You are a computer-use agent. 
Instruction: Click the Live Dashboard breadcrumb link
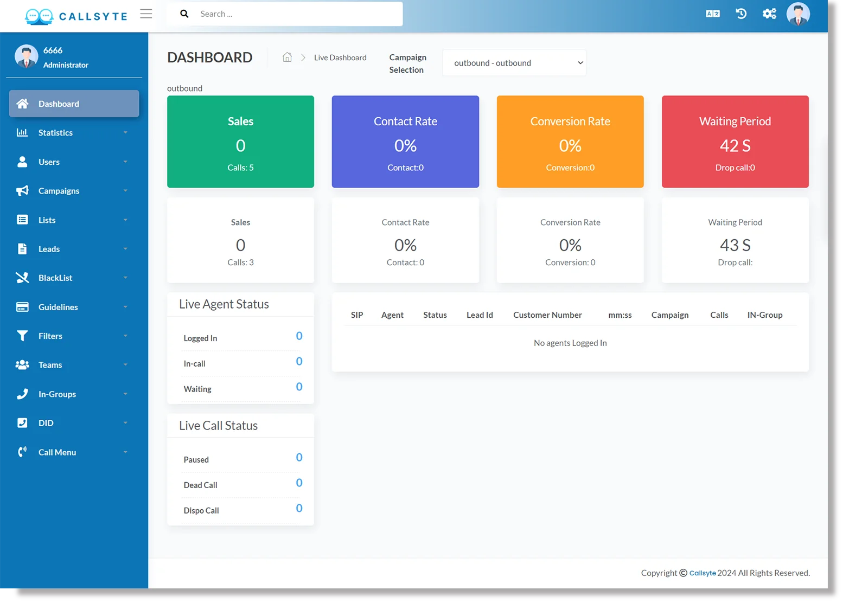point(340,57)
